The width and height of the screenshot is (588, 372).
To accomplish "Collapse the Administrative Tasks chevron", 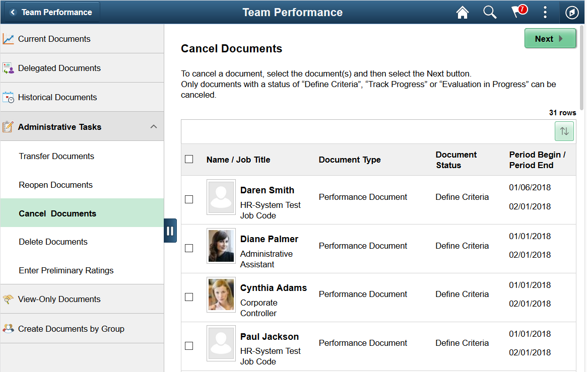I will click(x=154, y=127).
